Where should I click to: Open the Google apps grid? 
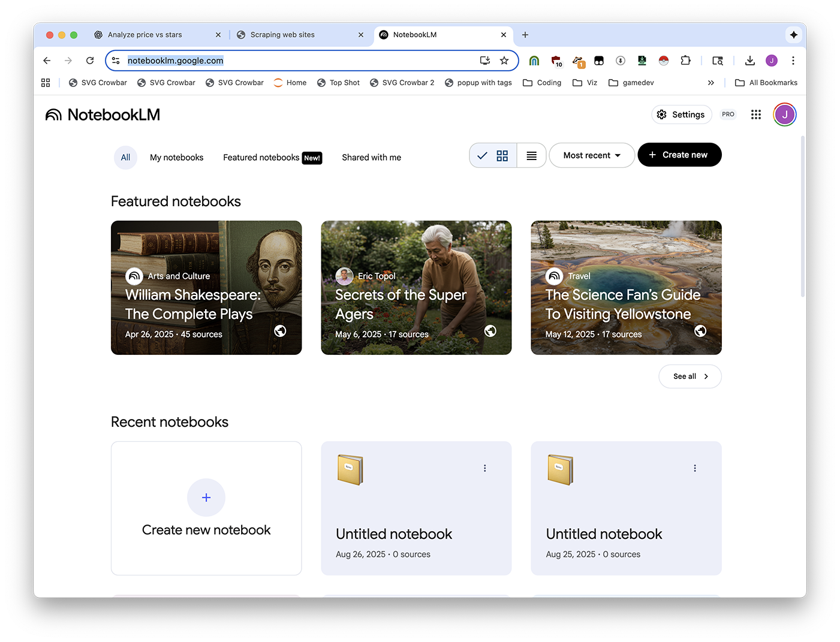tap(755, 114)
